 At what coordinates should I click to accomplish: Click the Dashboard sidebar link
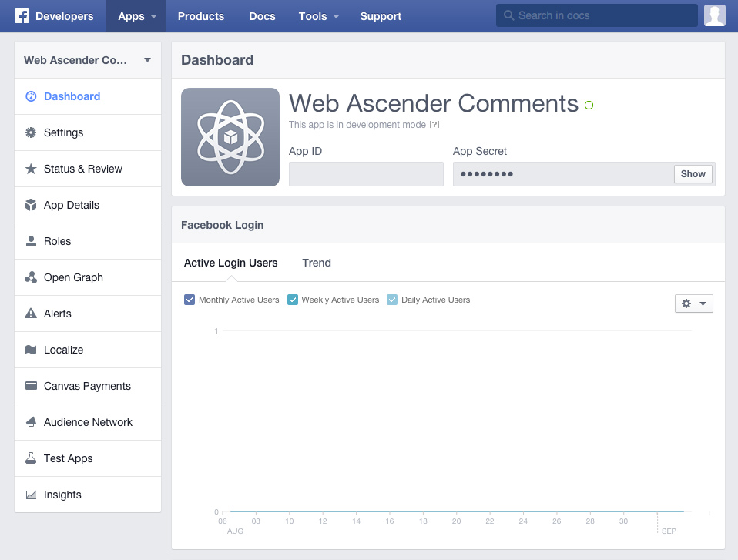[88, 96]
